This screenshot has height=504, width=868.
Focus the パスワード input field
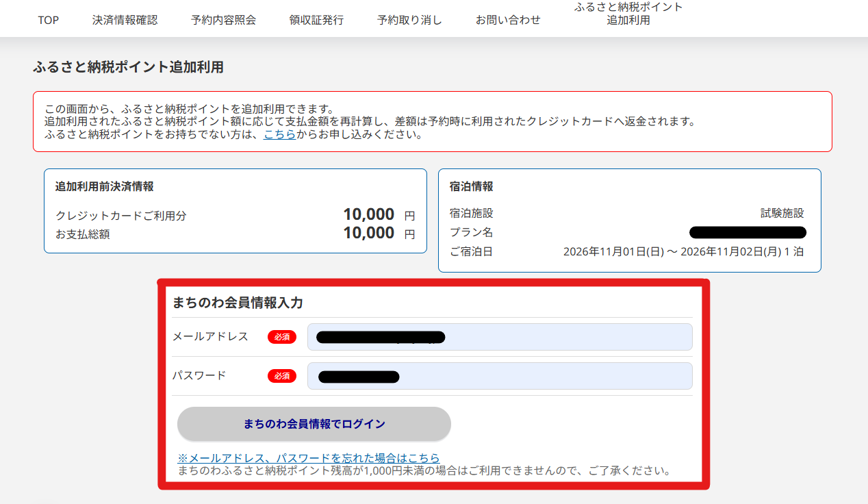pos(500,376)
